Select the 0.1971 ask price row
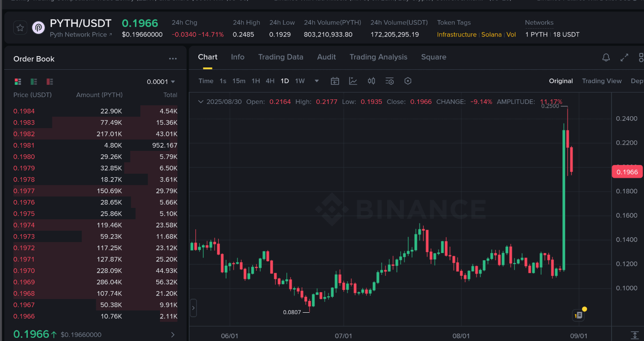644x341 pixels. point(95,259)
